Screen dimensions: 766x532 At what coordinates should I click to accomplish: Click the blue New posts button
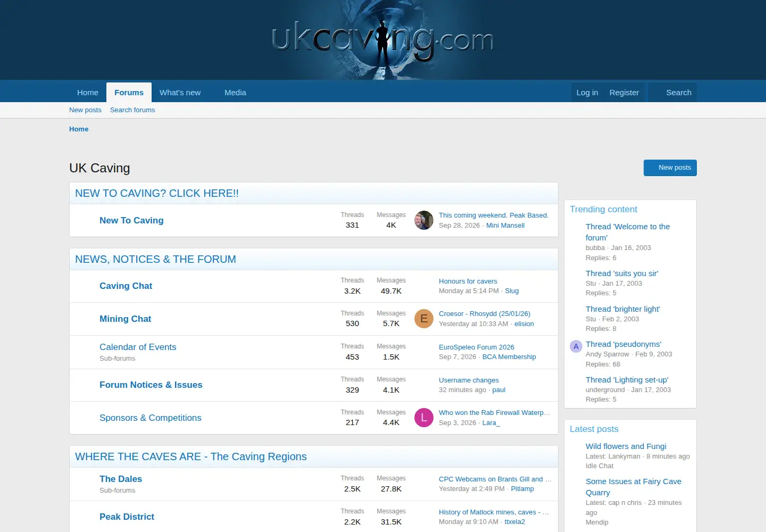pyautogui.click(x=670, y=168)
